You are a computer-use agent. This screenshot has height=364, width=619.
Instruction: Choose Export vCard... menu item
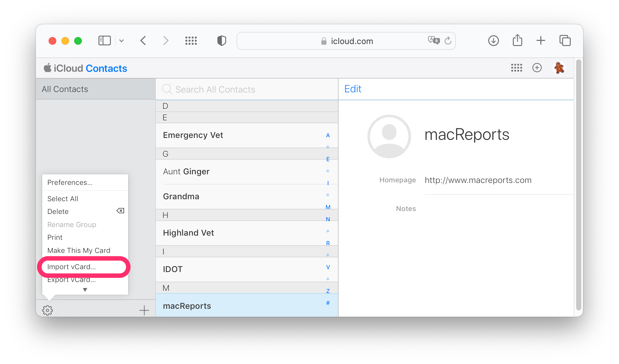pyautogui.click(x=85, y=280)
